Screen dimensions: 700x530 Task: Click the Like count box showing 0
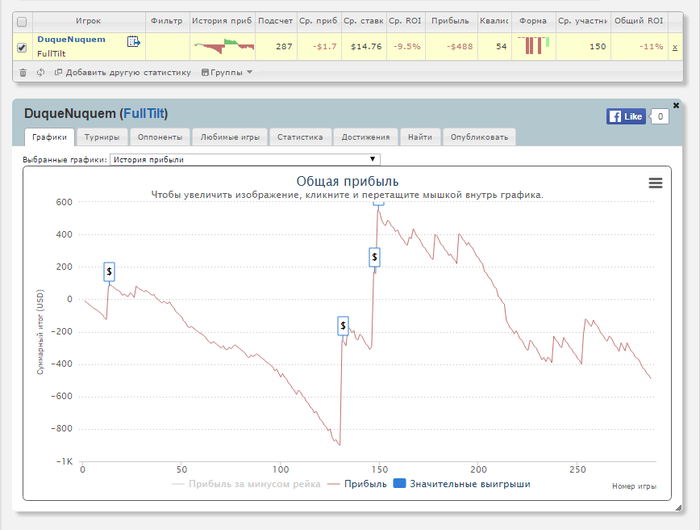660,117
